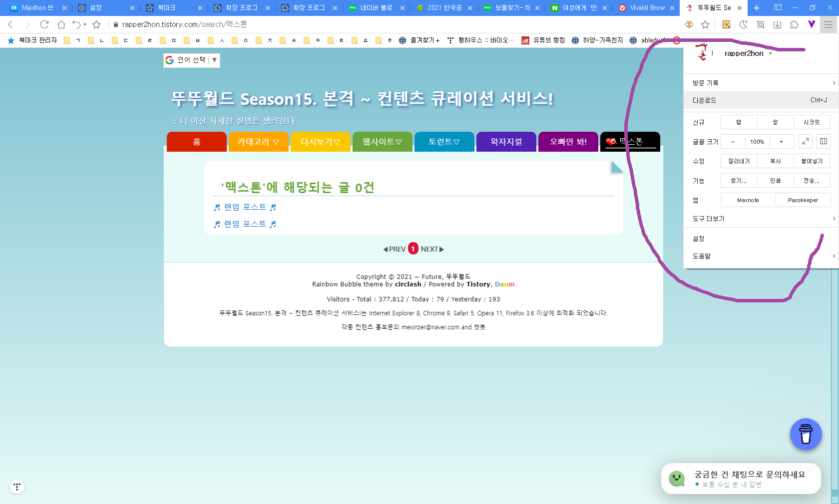Expand the rapper2hon account dropdown
This screenshot has height=504, width=839.
coord(748,53)
